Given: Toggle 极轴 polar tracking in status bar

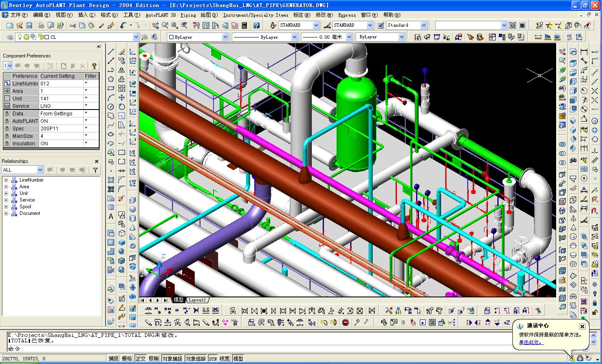Looking at the screenshot, I should (x=154, y=359).
